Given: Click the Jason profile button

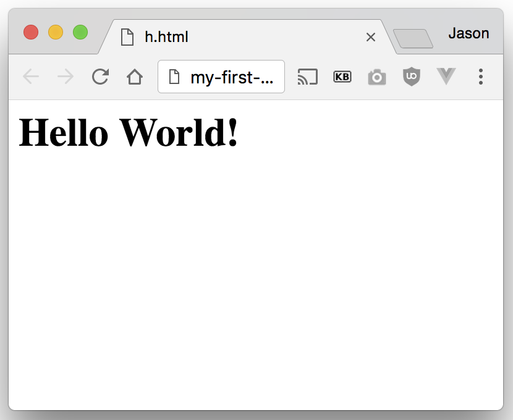Looking at the screenshot, I should coord(468,33).
